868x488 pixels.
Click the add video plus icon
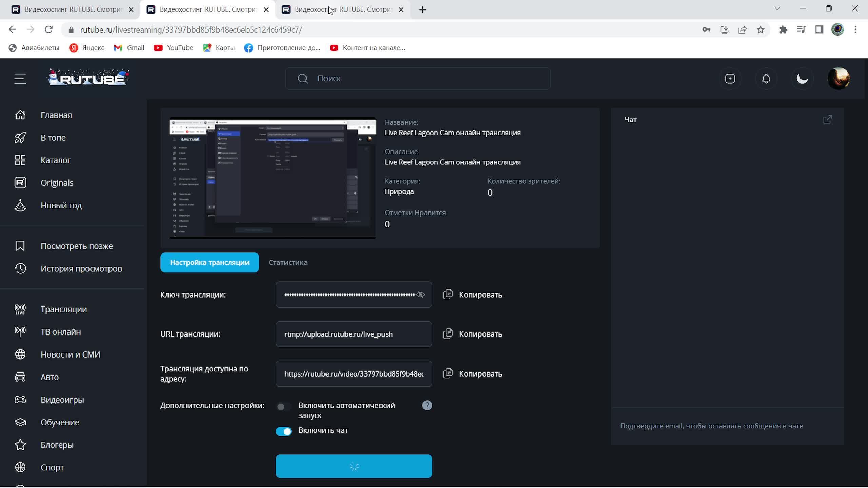[730, 79]
